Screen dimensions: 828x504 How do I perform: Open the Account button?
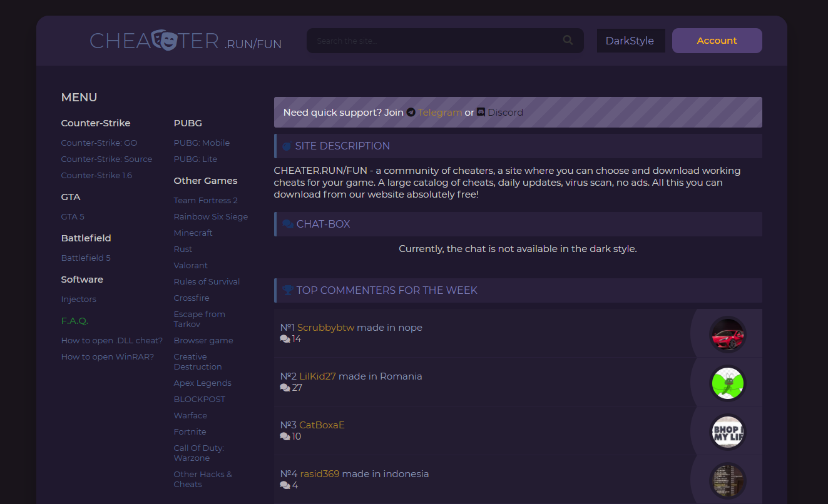[717, 41]
